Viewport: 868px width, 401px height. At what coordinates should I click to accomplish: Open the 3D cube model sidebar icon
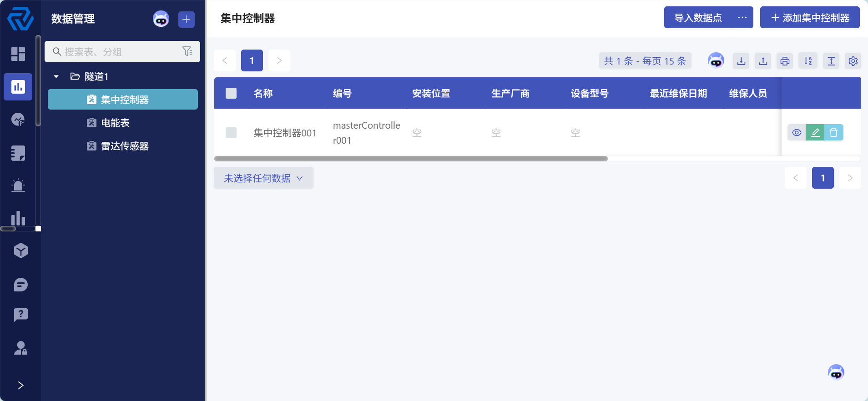(21, 251)
